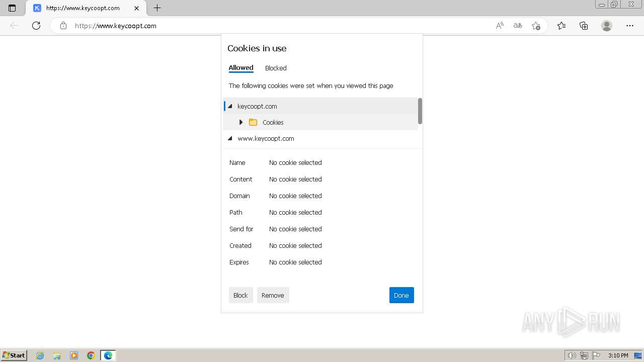
Task: Open Action Center flag icon
Action: (x=596, y=355)
